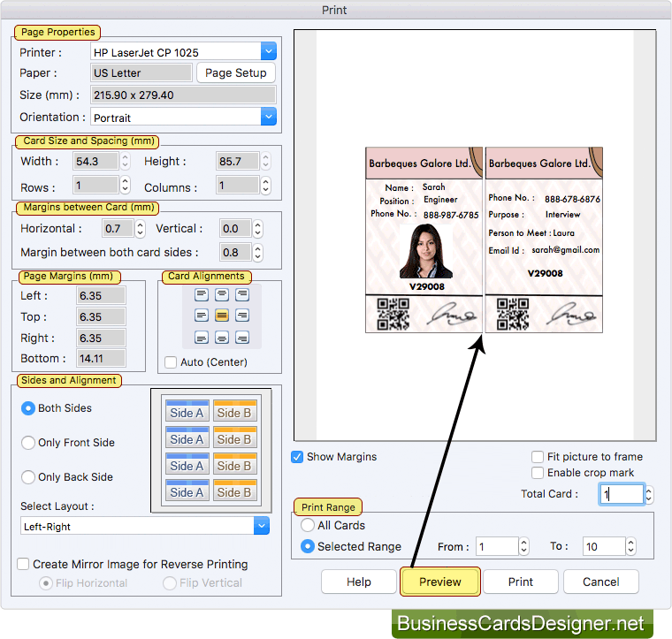Click the Print button

tap(521, 582)
